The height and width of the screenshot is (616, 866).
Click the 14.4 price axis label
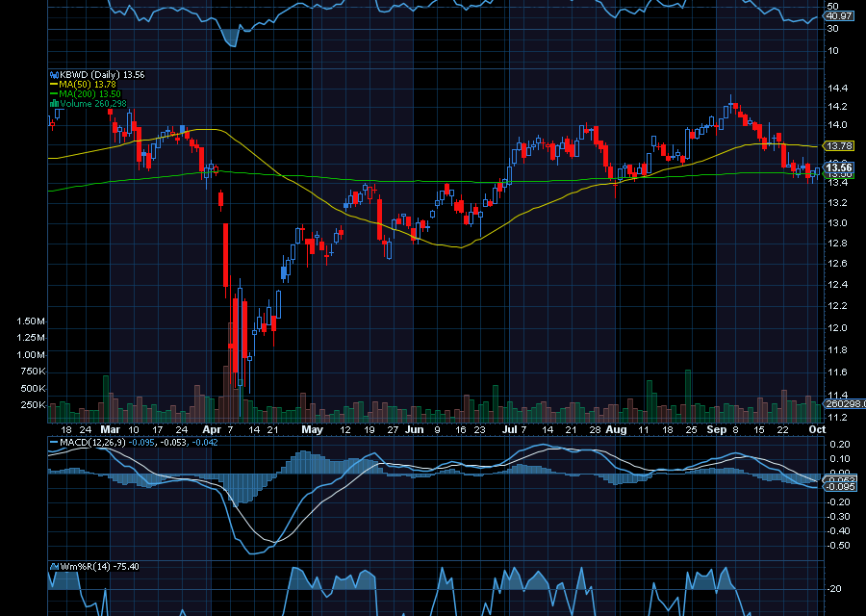tap(838, 86)
